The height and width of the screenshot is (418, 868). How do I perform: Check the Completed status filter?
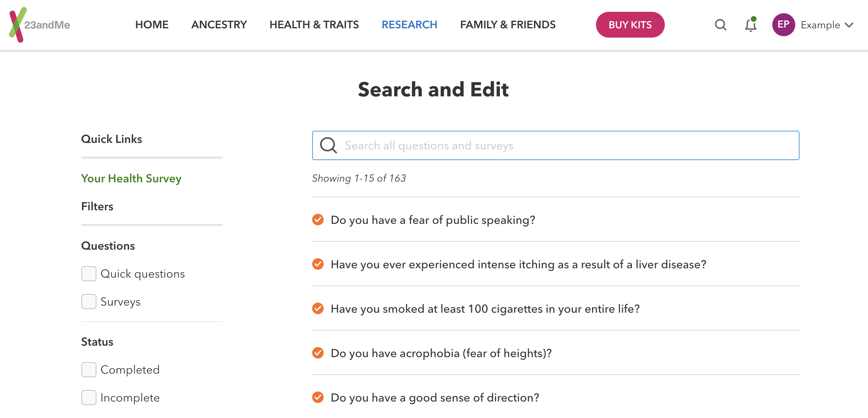click(89, 370)
